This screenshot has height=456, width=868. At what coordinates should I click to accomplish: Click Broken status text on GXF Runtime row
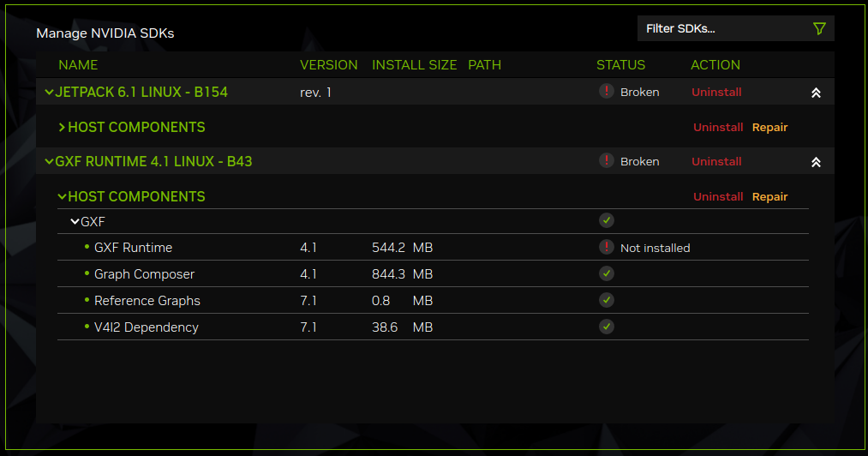(639, 162)
